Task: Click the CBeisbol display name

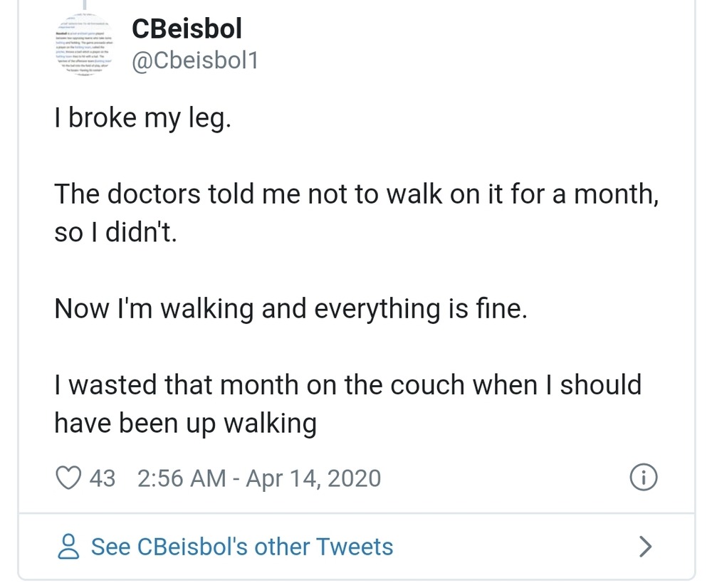Action: coord(187,30)
